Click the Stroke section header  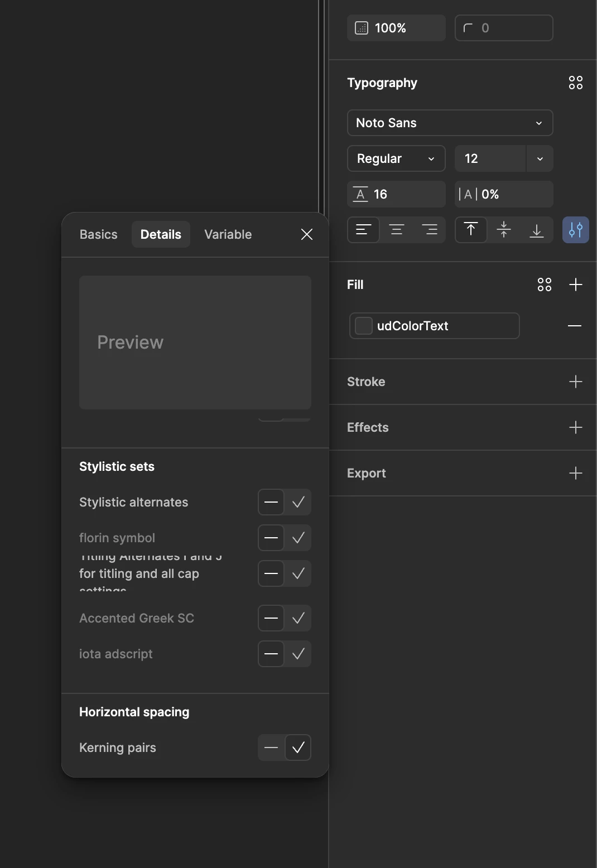[x=366, y=382]
